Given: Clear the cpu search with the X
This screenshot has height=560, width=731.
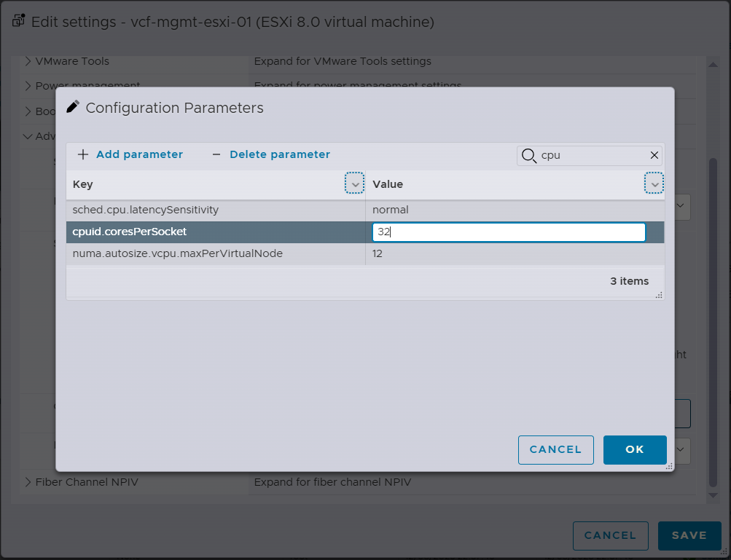Looking at the screenshot, I should coord(654,155).
